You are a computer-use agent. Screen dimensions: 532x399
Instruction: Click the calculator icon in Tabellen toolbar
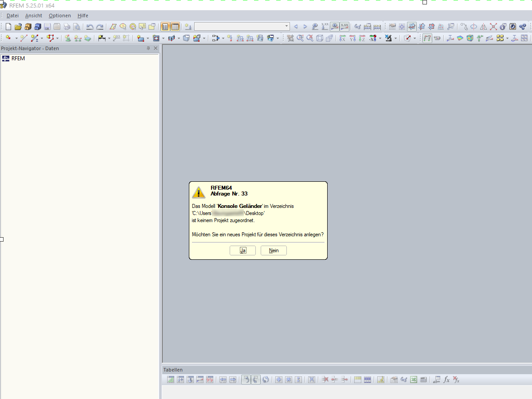point(423,379)
